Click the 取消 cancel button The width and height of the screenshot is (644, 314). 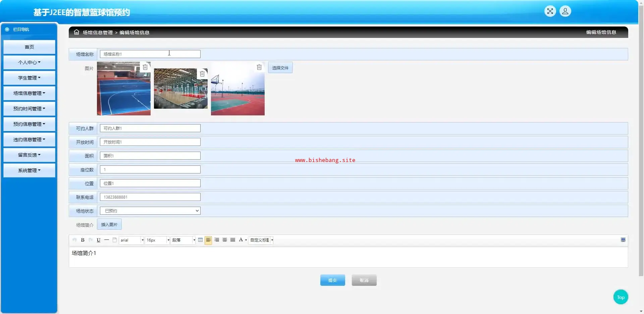364,280
